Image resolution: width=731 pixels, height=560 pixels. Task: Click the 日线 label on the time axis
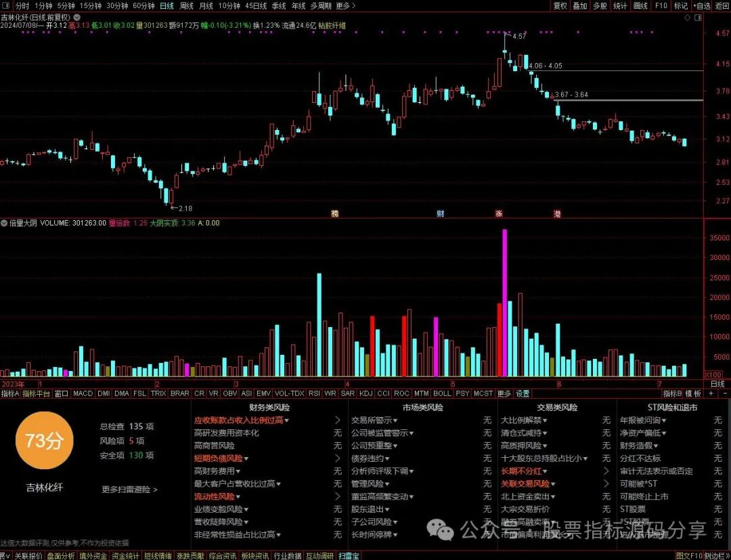(x=717, y=384)
